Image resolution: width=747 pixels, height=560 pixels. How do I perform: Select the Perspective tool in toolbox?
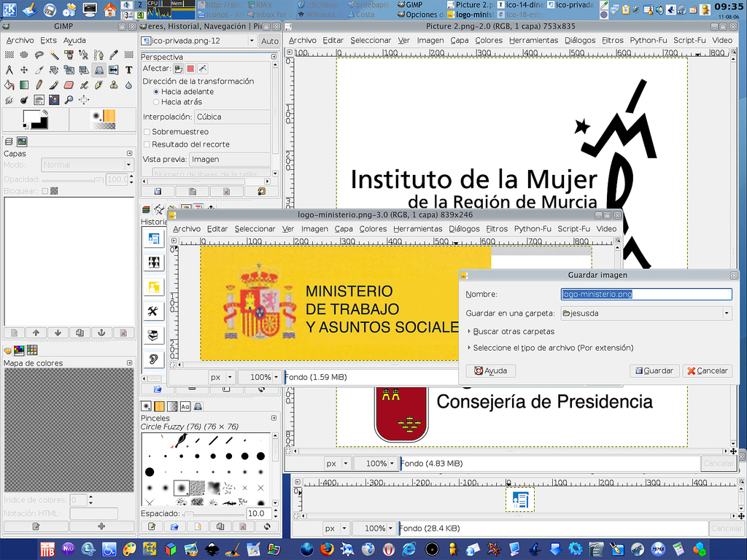pyautogui.click(x=98, y=71)
